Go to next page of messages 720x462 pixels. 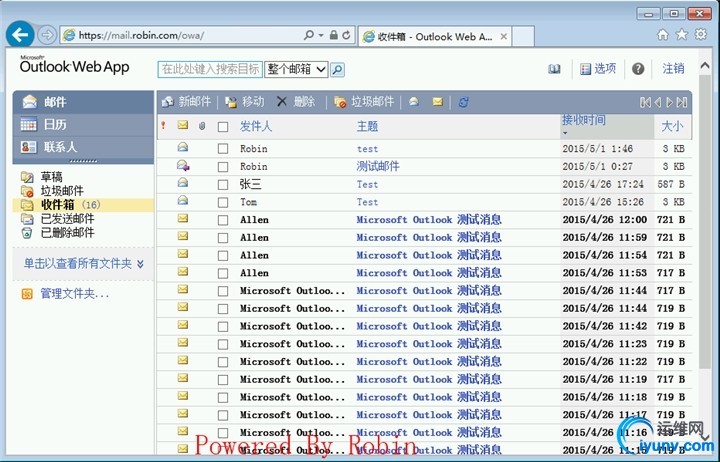point(669,102)
